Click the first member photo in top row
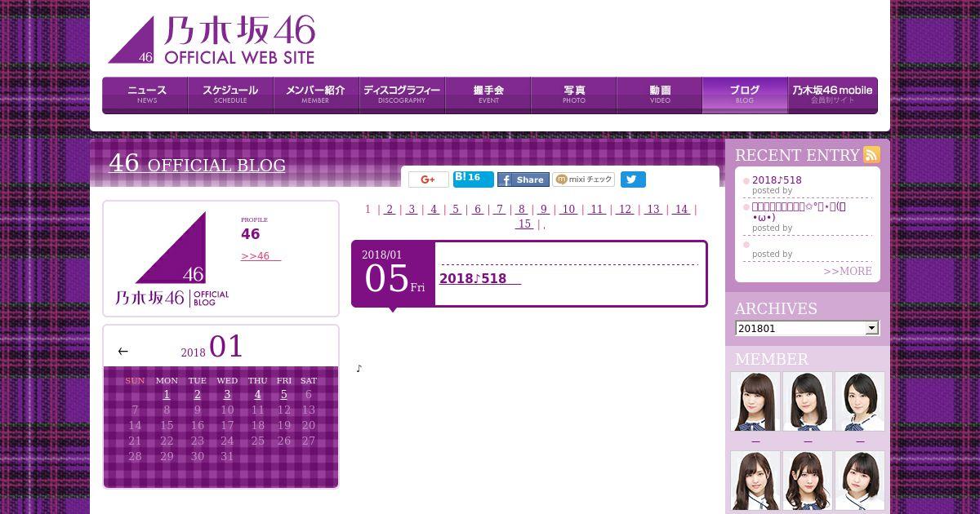The width and height of the screenshot is (980, 514). click(x=755, y=401)
